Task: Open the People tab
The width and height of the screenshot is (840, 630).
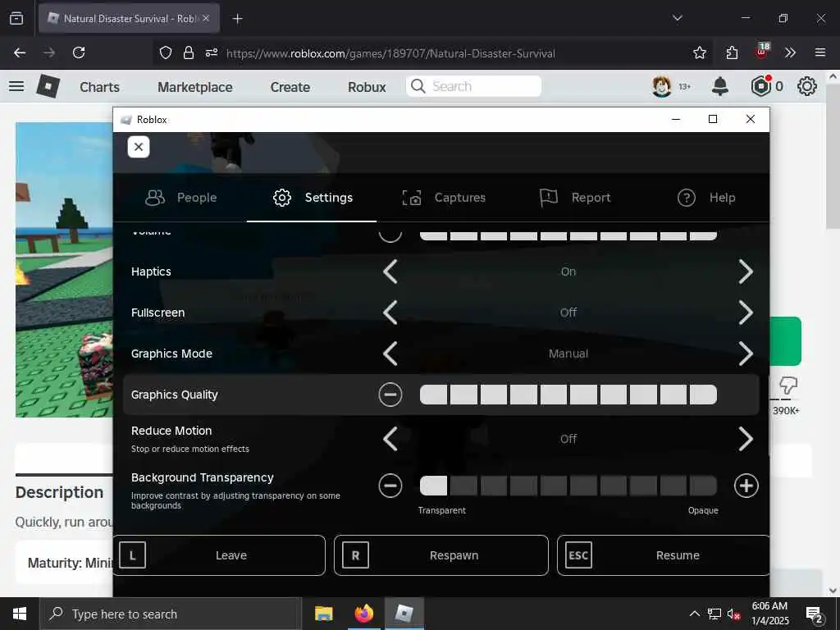Action: tap(181, 198)
